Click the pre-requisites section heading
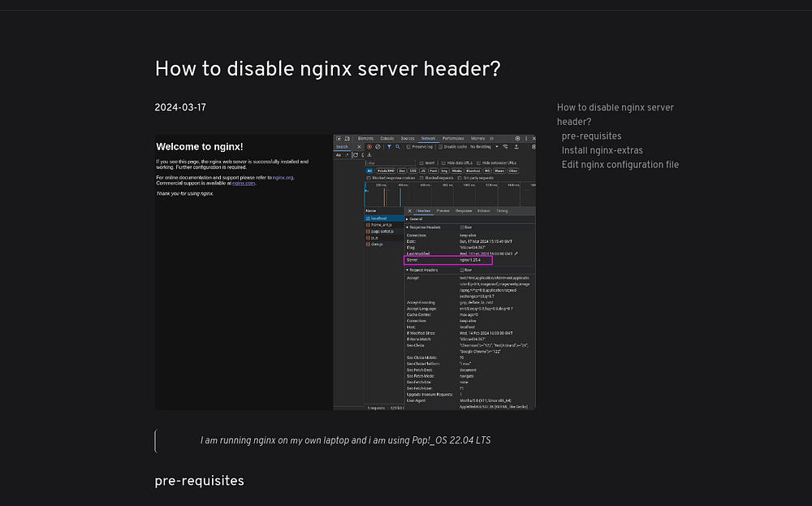Screen dimensions: 812x506 [200, 481]
